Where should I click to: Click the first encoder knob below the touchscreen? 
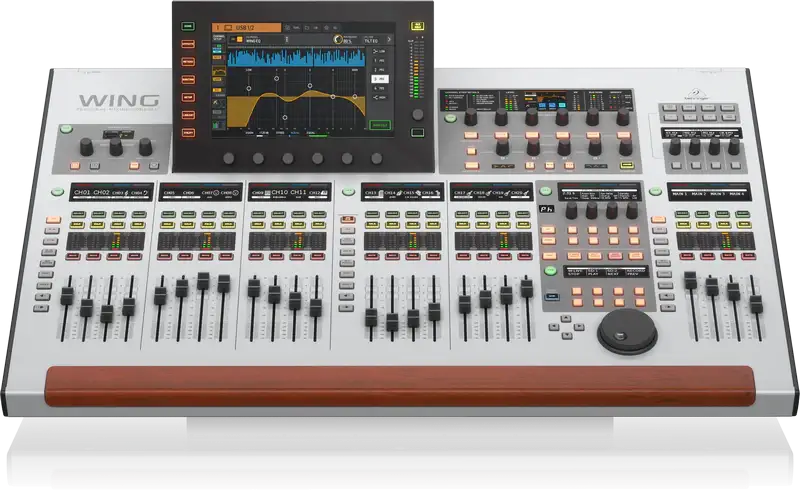point(229,158)
